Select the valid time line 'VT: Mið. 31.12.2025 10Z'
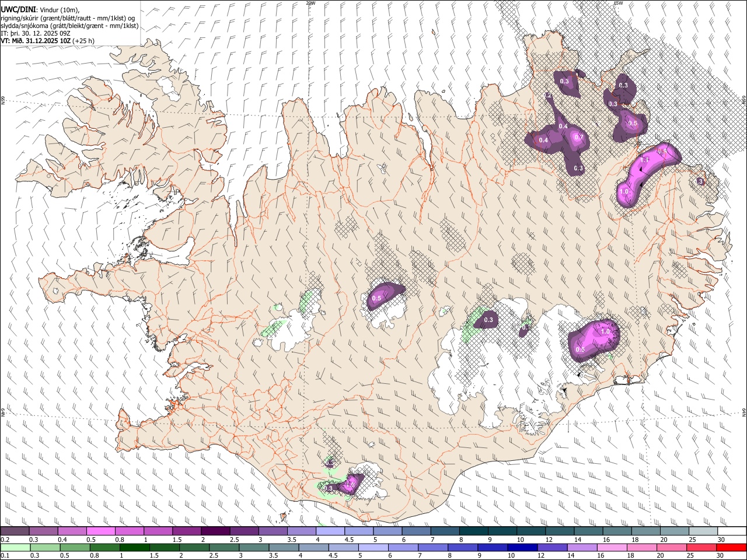 [x=36, y=41]
